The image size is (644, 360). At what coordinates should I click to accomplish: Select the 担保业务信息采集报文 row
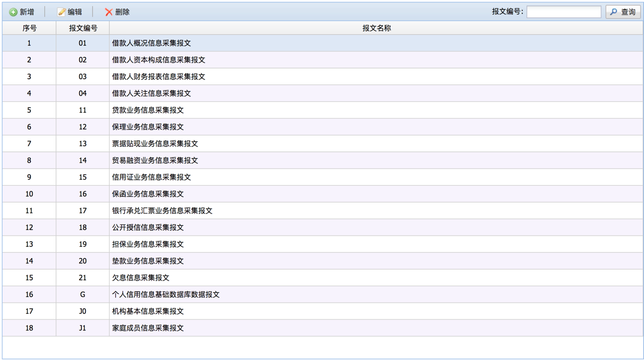click(x=148, y=244)
